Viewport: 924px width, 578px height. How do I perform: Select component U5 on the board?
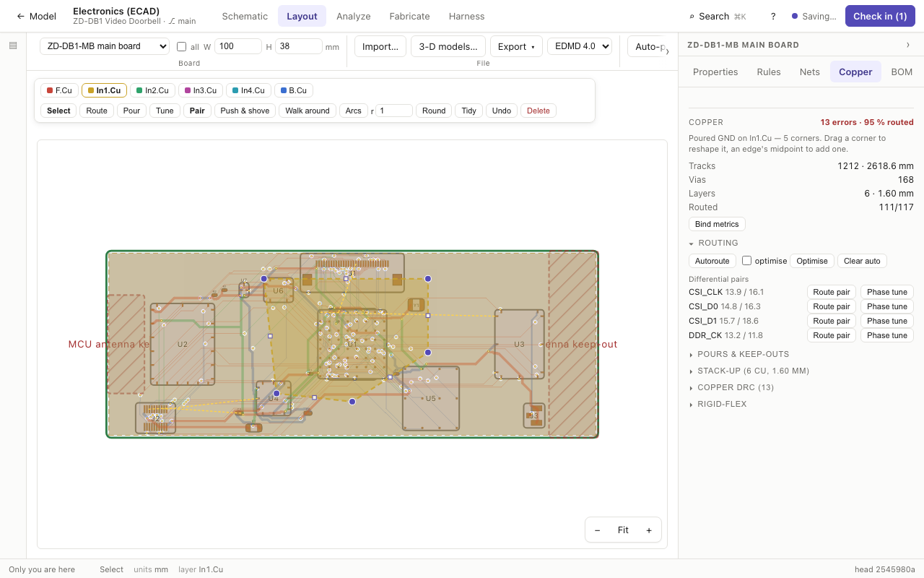[x=431, y=398]
